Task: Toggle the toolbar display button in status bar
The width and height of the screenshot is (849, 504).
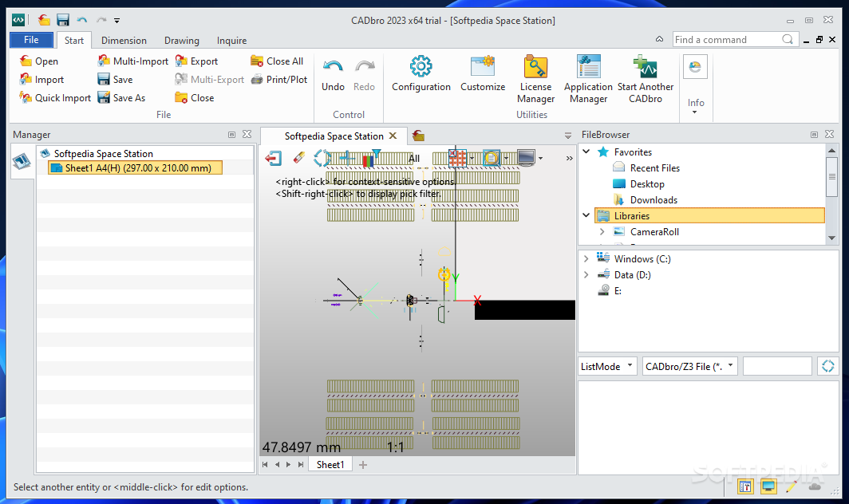Action: [x=745, y=486]
